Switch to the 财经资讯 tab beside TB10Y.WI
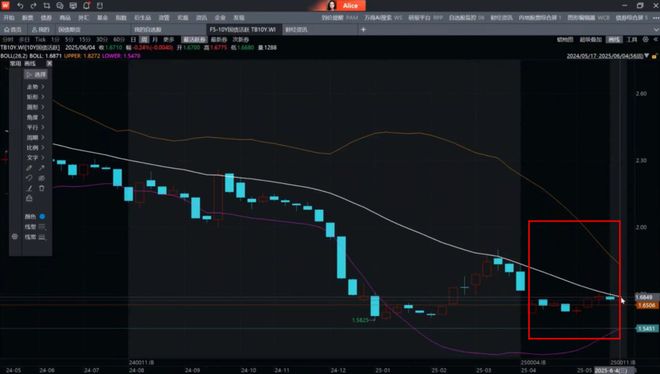Viewport: 660px width, 374px height. pos(296,30)
